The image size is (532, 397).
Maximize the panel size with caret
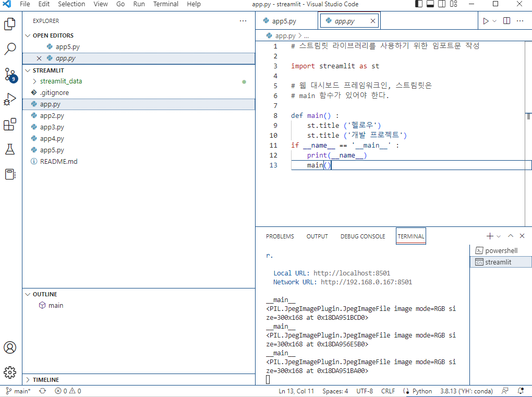click(511, 236)
